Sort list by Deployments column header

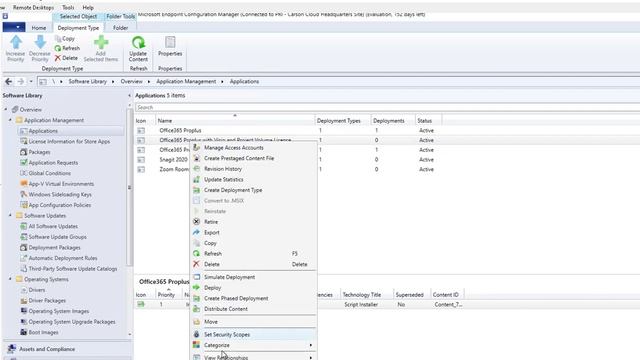[393, 121]
